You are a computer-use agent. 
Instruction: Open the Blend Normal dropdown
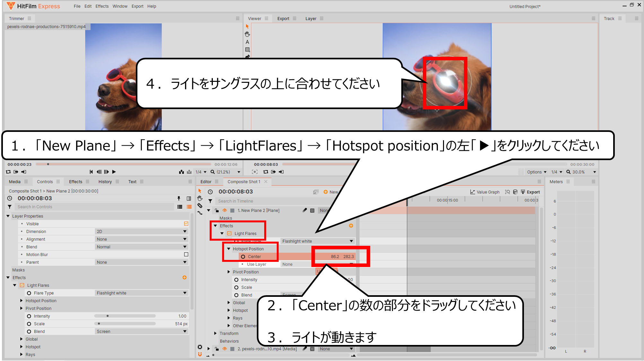(142, 247)
